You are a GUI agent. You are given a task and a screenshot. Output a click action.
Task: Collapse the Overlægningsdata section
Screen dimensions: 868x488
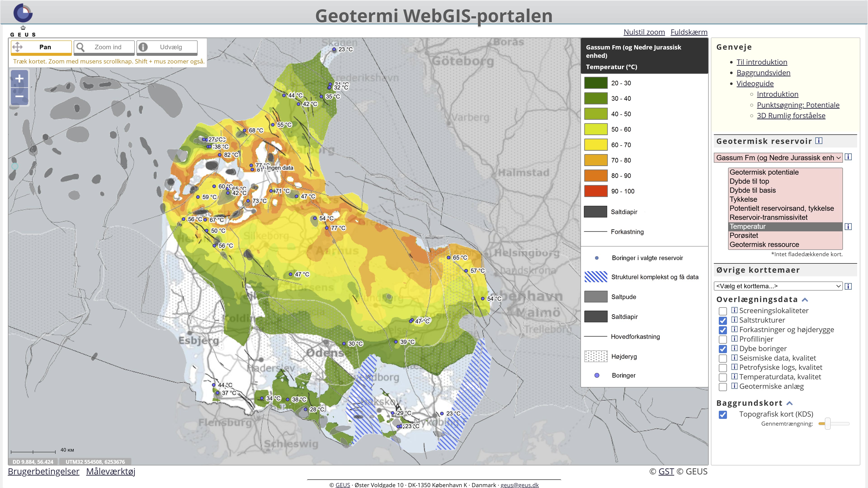[805, 300]
